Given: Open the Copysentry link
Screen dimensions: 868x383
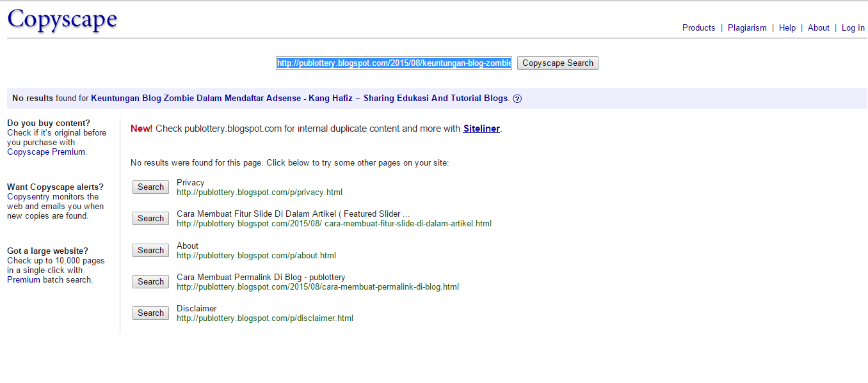Looking at the screenshot, I should 28,197.
